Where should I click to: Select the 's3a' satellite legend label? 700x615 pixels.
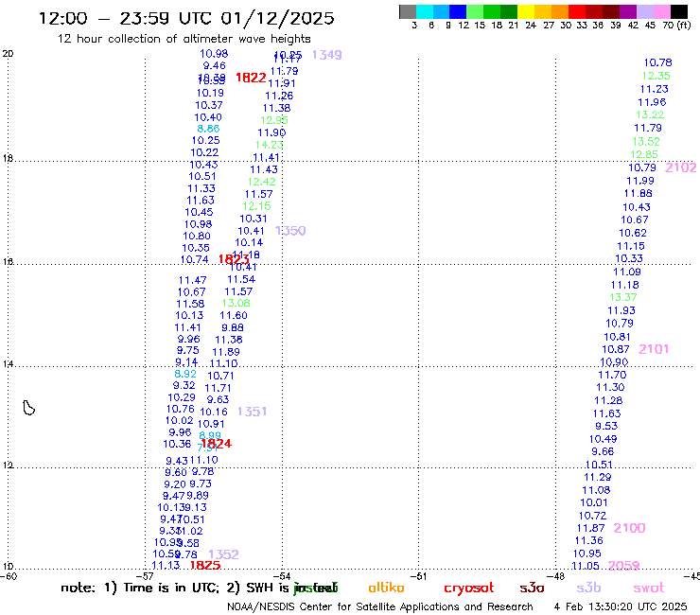[x=532, y=588]
